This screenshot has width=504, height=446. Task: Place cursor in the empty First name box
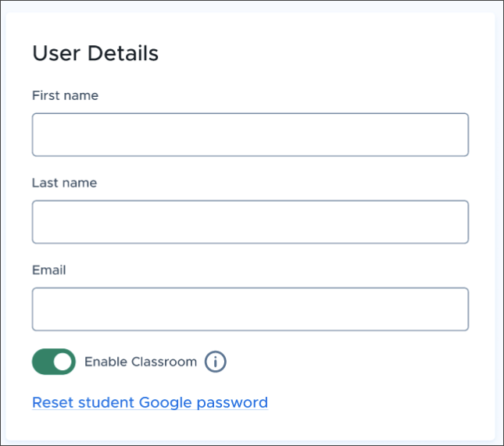[x=250, y=134]
